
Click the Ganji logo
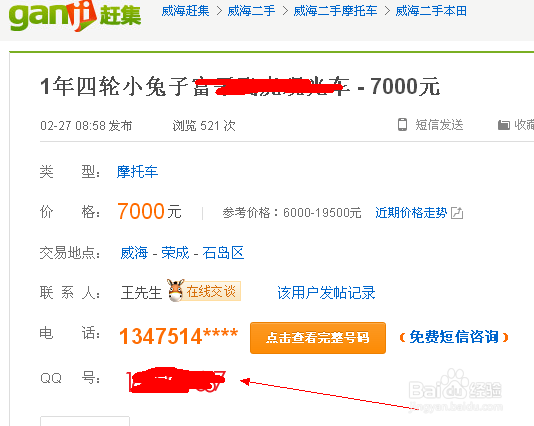coord(75,16)
